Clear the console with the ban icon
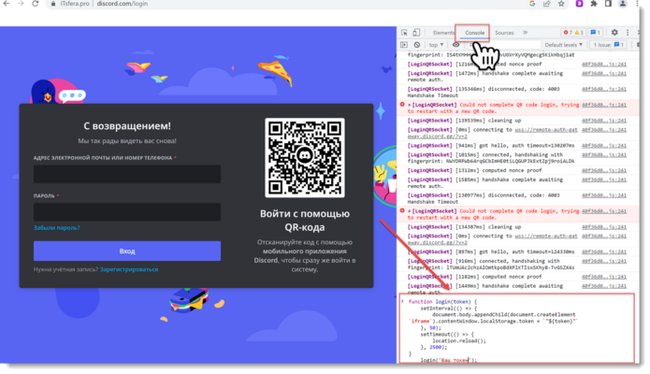The image size is (650, 374). [x=417, y=45]
